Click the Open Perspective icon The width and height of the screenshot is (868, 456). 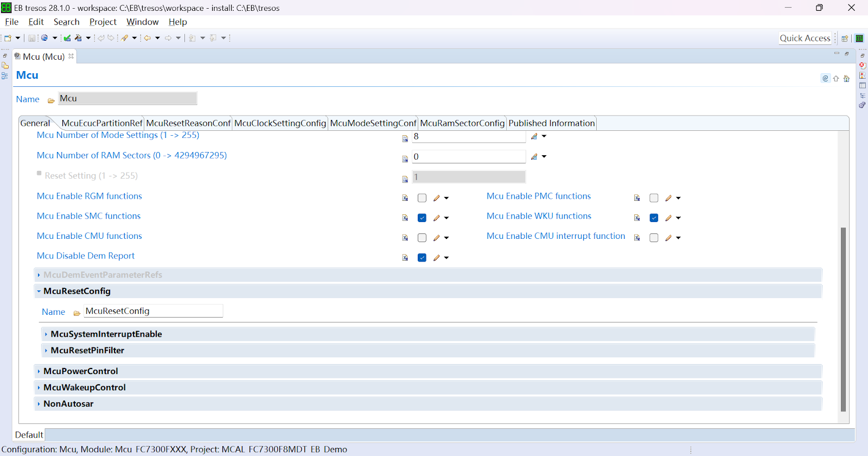pyautogui.click(x=845, y=39)
